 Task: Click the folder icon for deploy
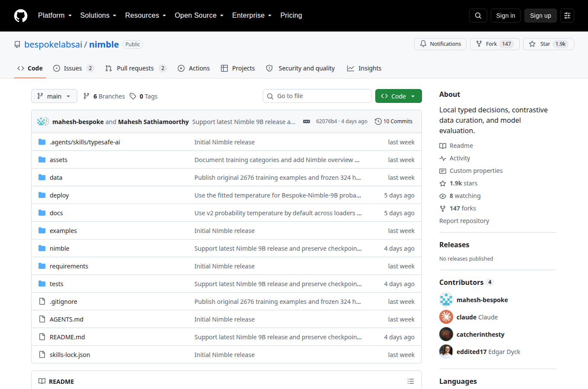pos(42,195)
